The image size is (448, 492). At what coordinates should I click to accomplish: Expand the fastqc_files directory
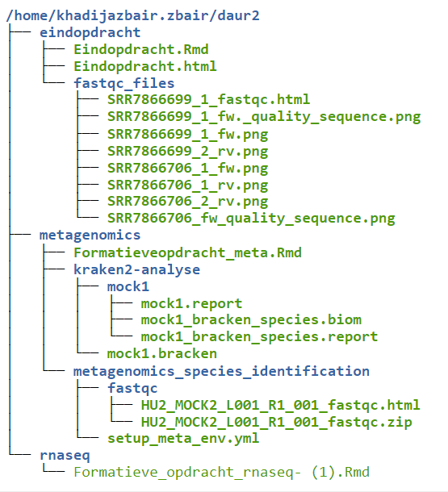[x=124, y=83]
